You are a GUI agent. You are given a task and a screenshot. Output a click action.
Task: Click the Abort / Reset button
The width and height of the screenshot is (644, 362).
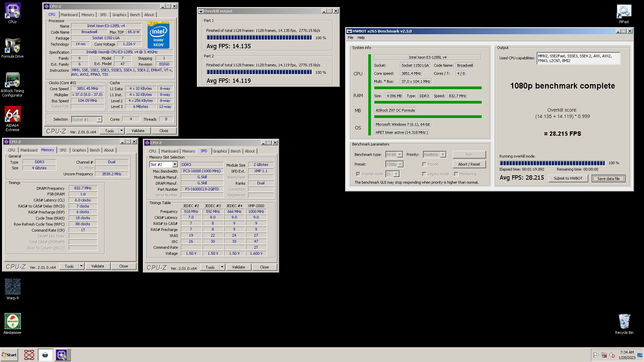[x=469, y=164]
